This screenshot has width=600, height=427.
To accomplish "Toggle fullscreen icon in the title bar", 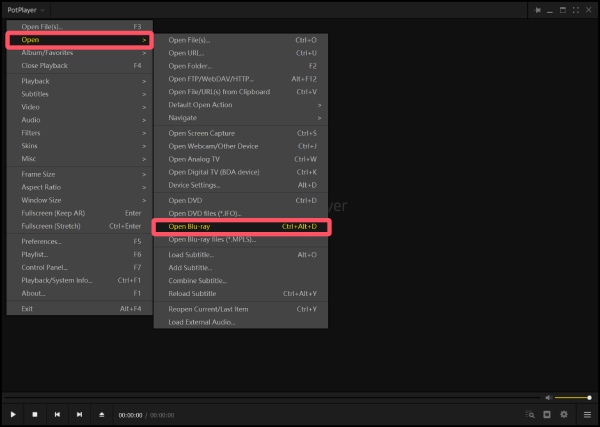I will point(576,10).
